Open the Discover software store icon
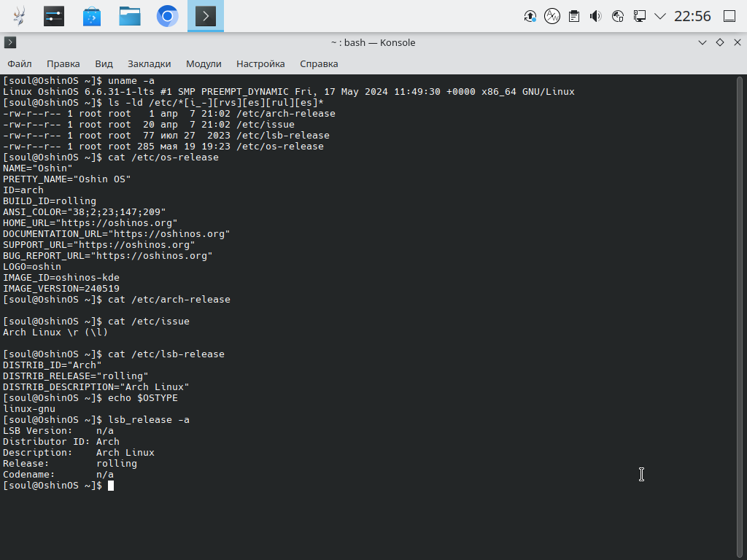 (92, 16)
